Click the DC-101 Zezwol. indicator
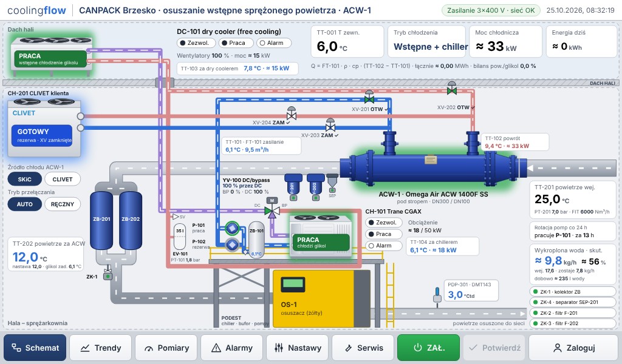This screenshot has height=364, width=622. click(196, 43)
